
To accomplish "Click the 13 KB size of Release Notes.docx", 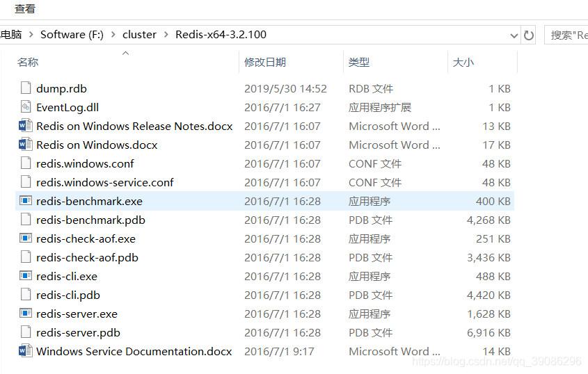I will pos(497,127).
